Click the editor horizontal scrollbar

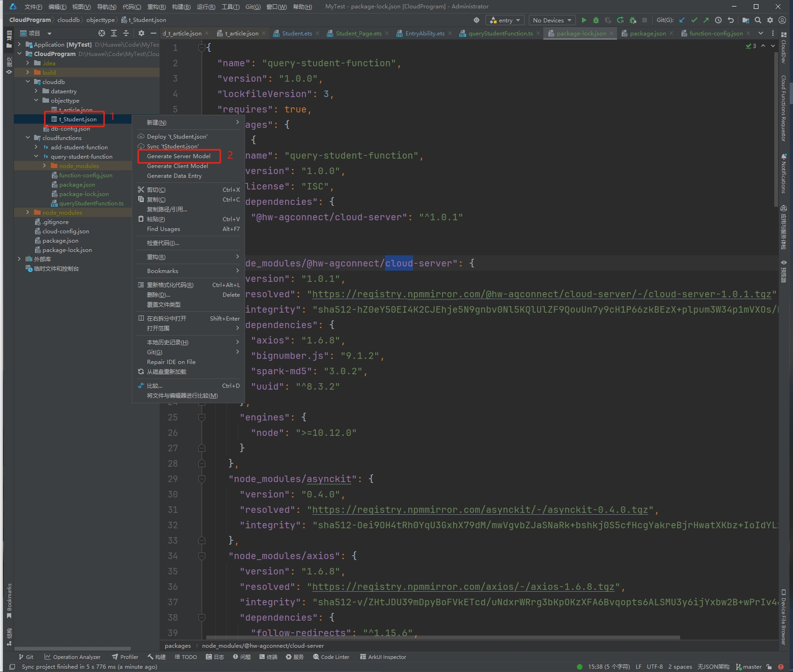coord(443,637)
